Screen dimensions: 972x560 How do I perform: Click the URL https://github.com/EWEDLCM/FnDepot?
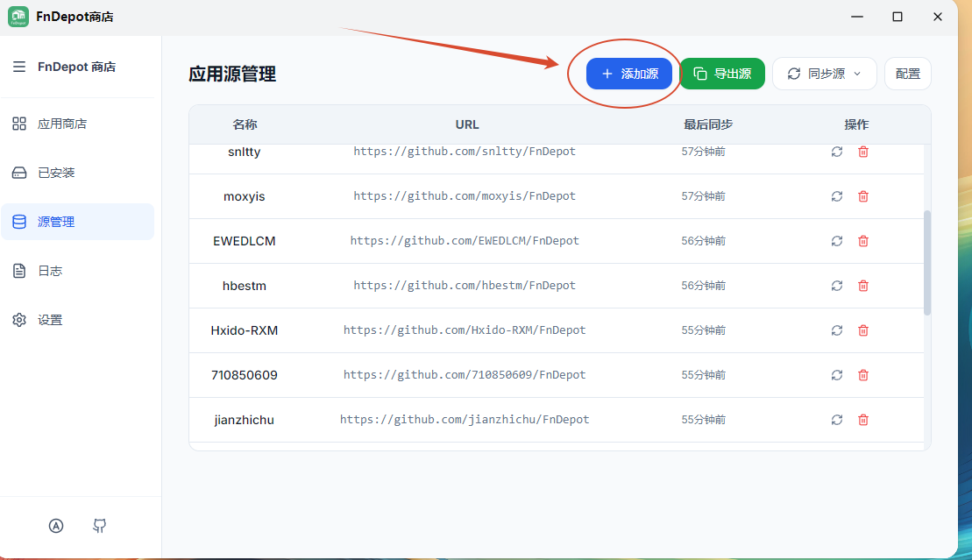coord(465,241)
